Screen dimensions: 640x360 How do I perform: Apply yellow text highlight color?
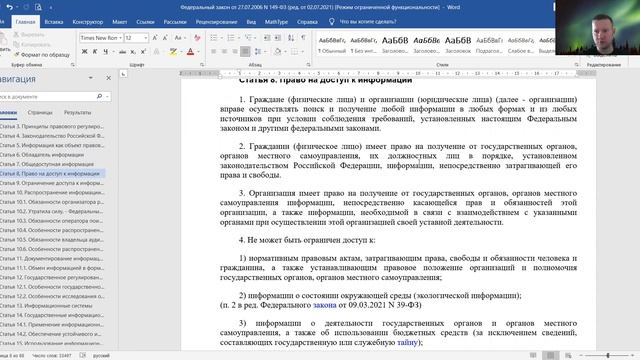[x=173, y=52]
